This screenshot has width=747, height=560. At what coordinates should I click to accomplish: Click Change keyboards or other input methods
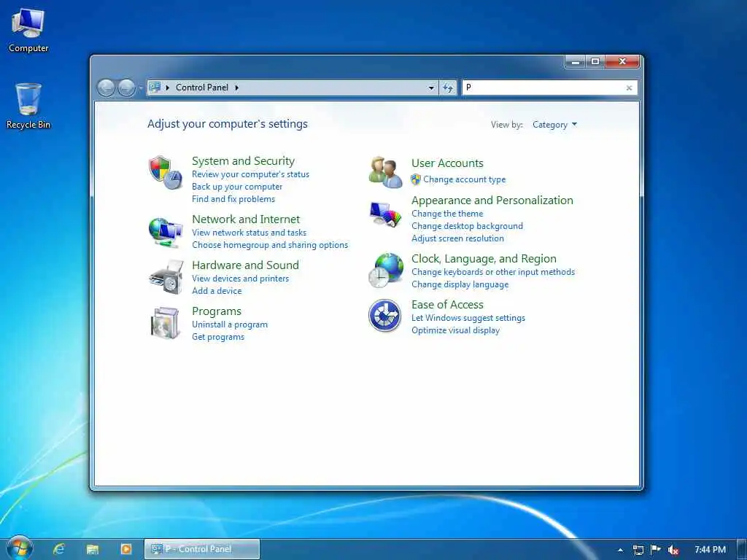click(493, 273)
